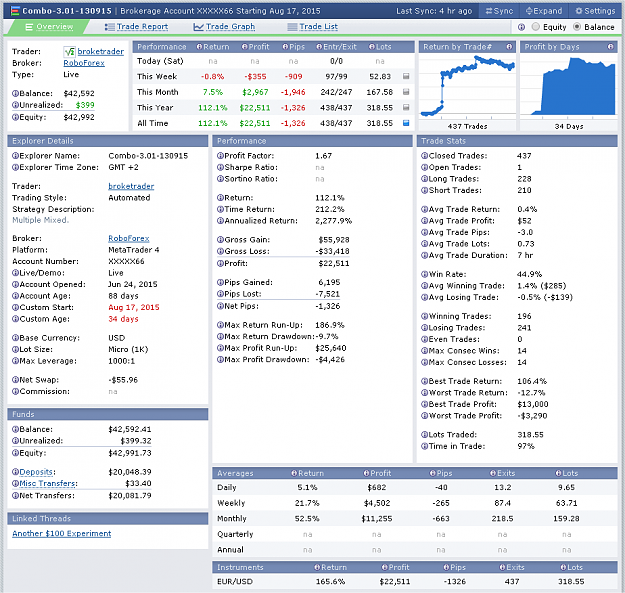The width and height of the screenshot is (625, 593).
Task: Click info icon for Performance Lots column
Action: pyautogui.click(x=371, y=47)
